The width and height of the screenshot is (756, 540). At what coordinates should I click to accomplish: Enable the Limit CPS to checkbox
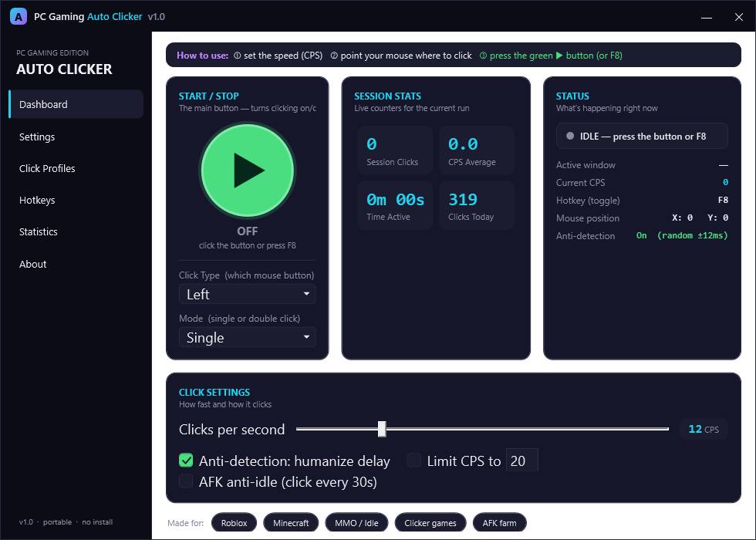click(413, 461)
